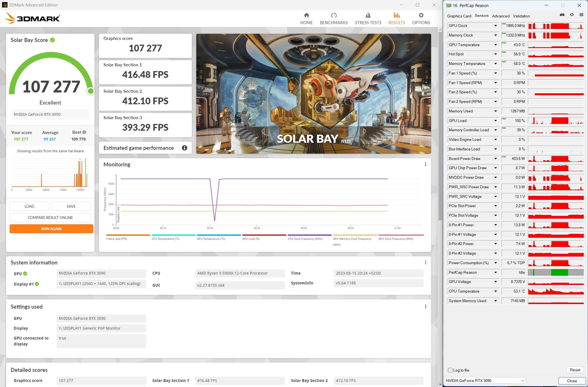Viewport: 588px width, 387px height.
Task: Switch to the Graphics Card tab
Action: pos(459,16)
